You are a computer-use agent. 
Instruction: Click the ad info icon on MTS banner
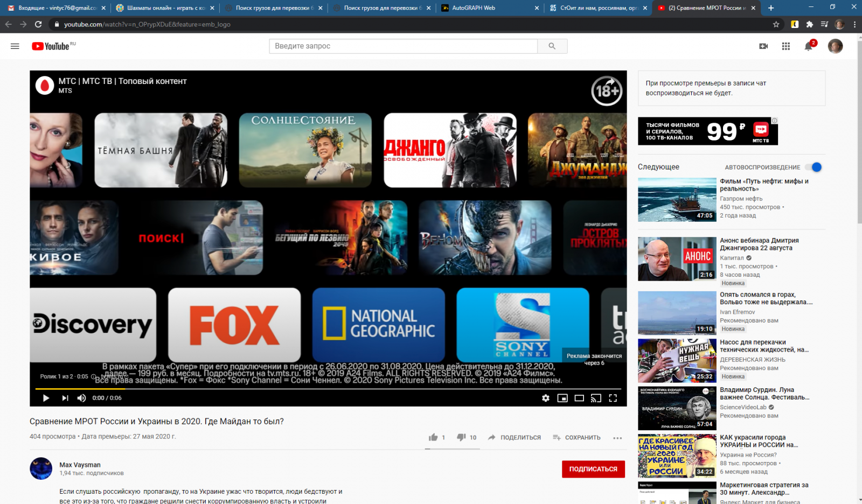[x=774, y=121]
